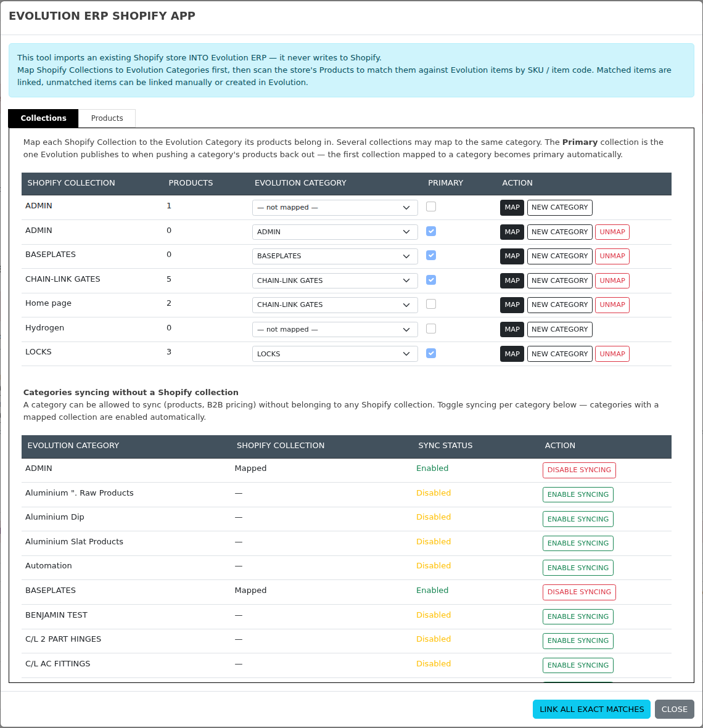Enable syncing for the Automation category

[x=578, y=568]
